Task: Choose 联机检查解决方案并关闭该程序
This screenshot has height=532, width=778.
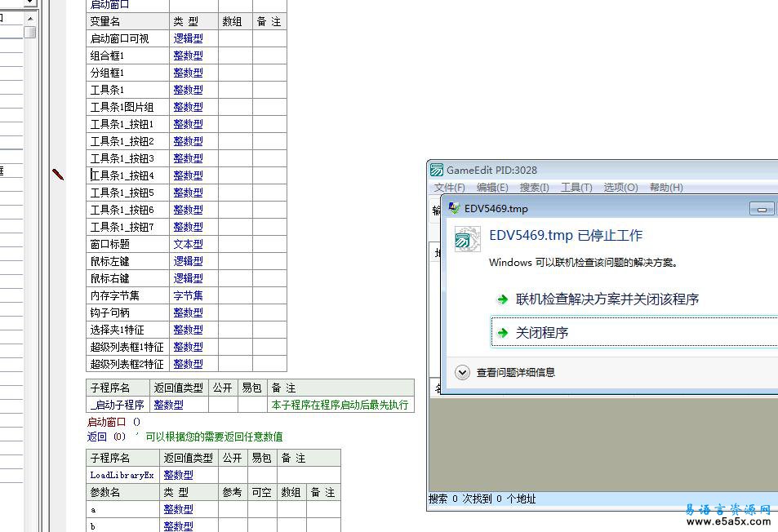Action: coord(607,299)
